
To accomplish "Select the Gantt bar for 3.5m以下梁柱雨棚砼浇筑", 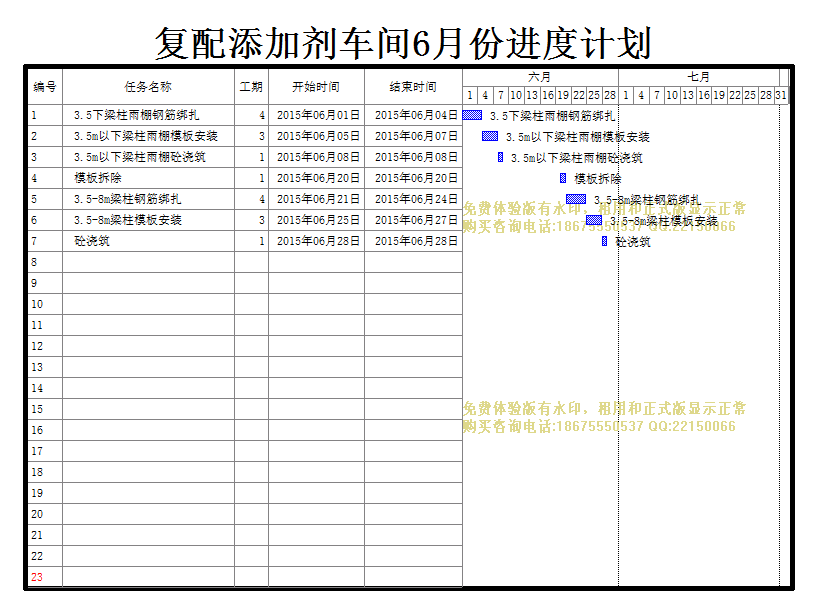I will click(x=500, y=157).
